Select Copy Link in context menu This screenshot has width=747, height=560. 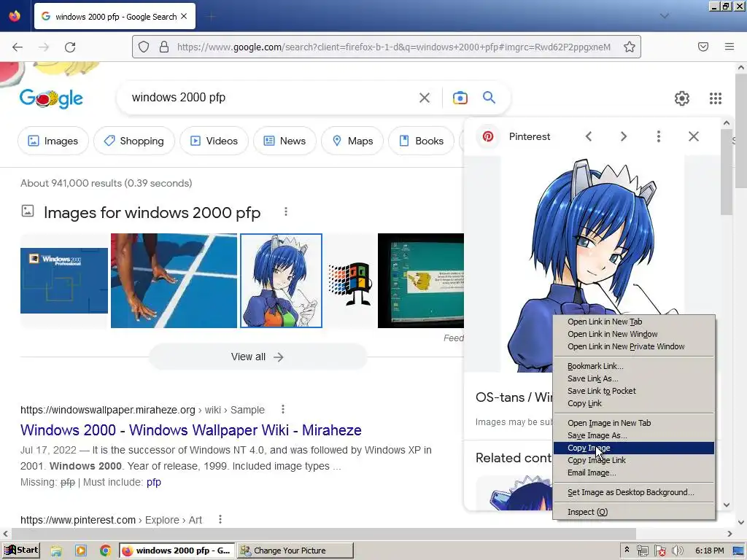634,402
